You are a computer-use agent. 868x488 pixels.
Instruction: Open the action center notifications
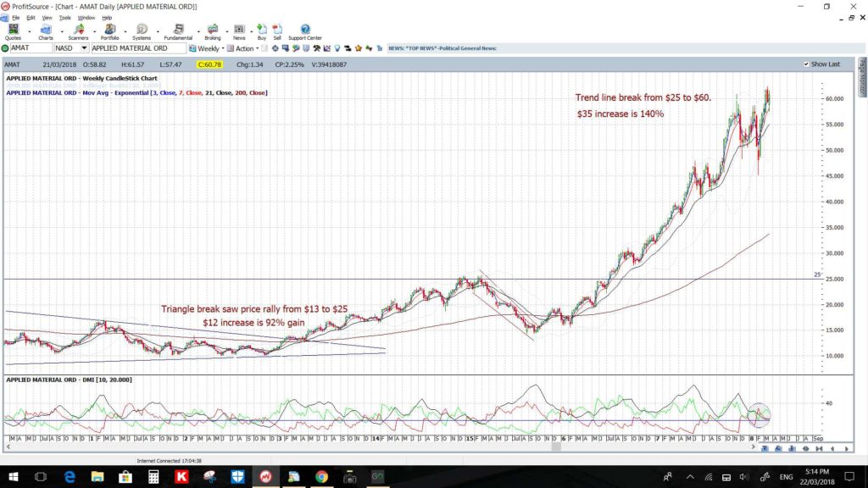tap(849, 476)
